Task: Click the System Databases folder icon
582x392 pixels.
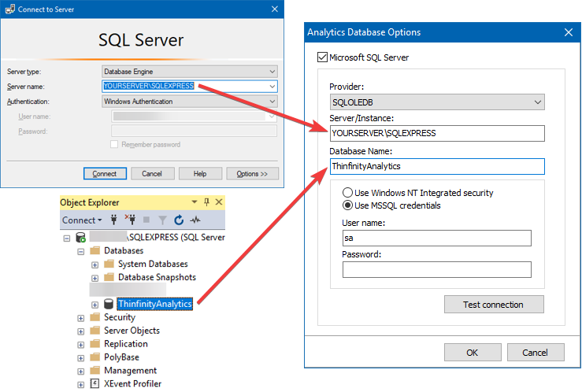Action: [109, 264]
